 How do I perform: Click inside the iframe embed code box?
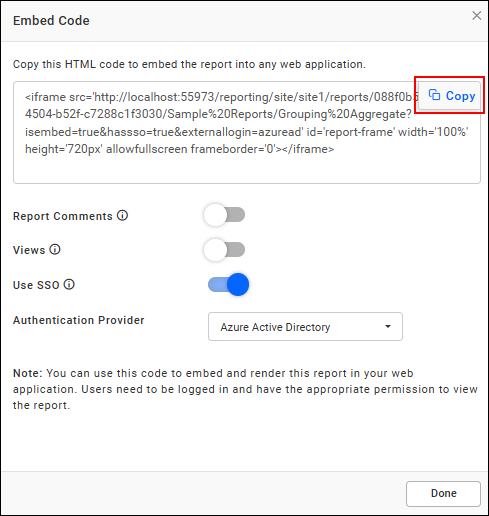pyautogui.click(x=247, y=132)
